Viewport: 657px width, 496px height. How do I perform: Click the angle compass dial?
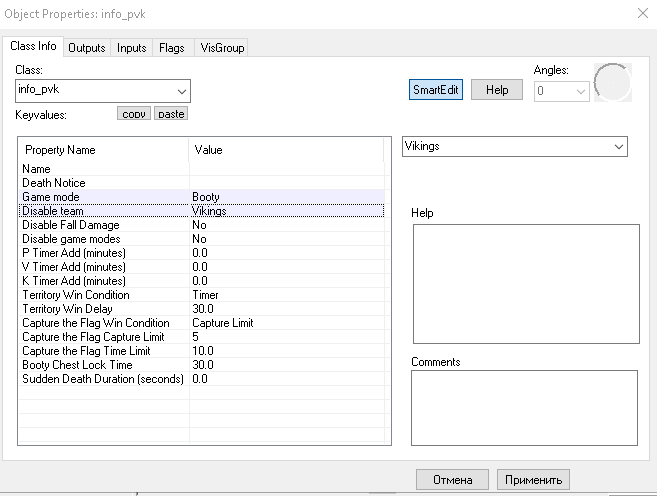coord(612,82)
